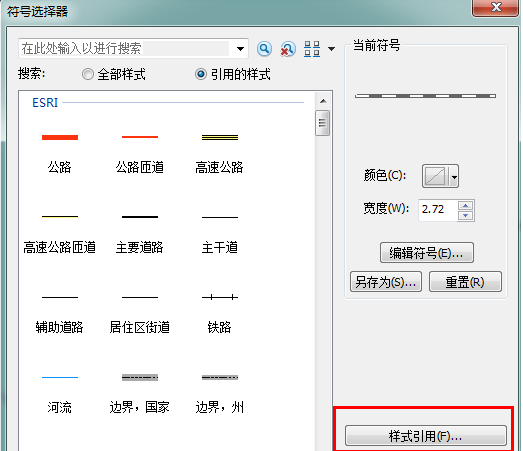This screenshot has height=451, width=523.
Task: Increase width with the up stepper
Action: [466, 205]
